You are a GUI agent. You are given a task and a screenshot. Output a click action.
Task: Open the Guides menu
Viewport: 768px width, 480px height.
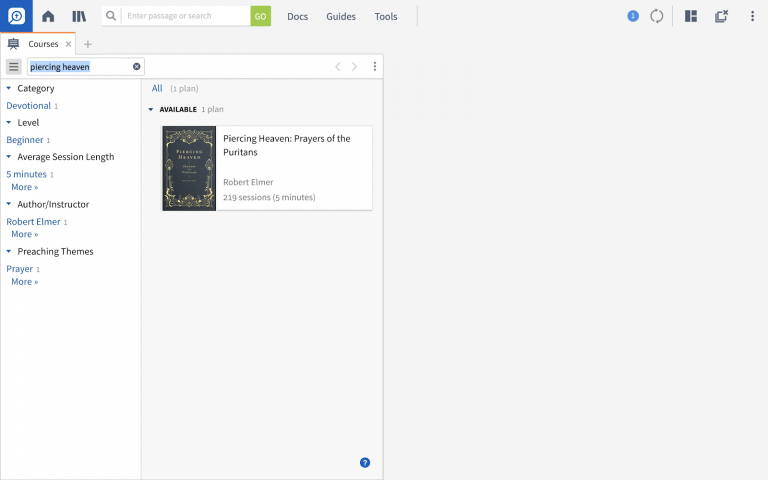tap(341, 16)
